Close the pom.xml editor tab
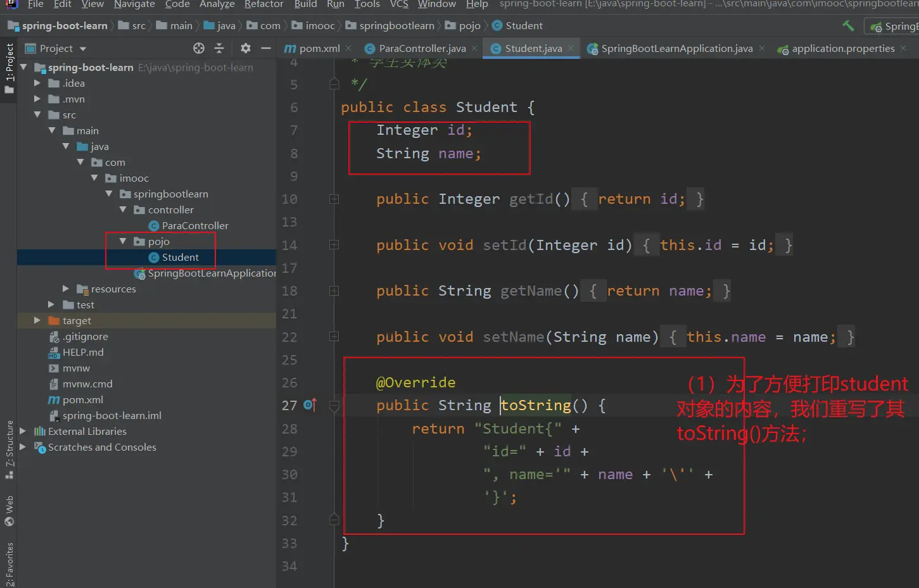 pyautogui.click(x=349, y=49)
